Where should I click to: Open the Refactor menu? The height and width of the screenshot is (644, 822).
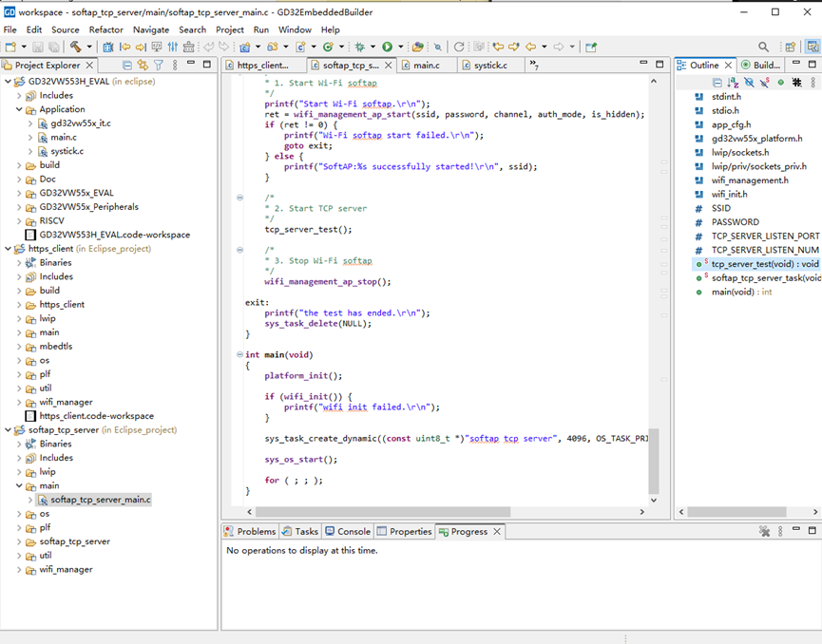coord(105,29)
